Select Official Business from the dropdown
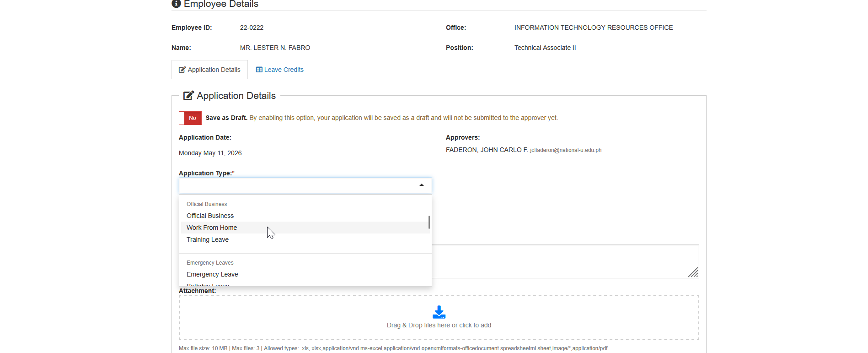The height and width of the screenshot is (353, 868). click(210, 216)
